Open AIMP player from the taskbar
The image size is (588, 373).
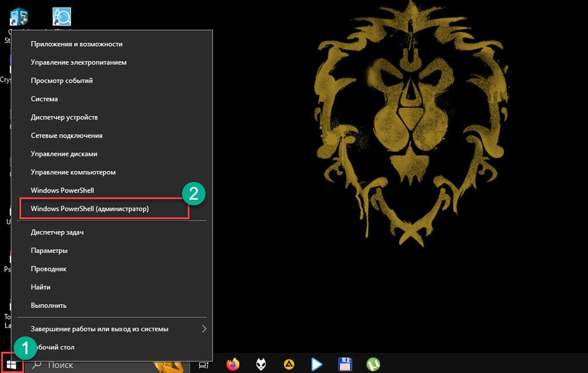(289, 364)
